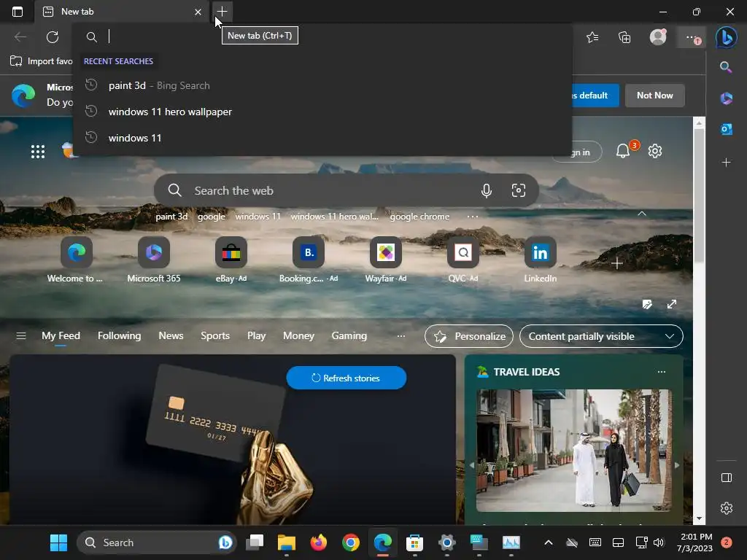Click the Refresh stories button
The image size is (747, 560).
[x=347, y=378]
